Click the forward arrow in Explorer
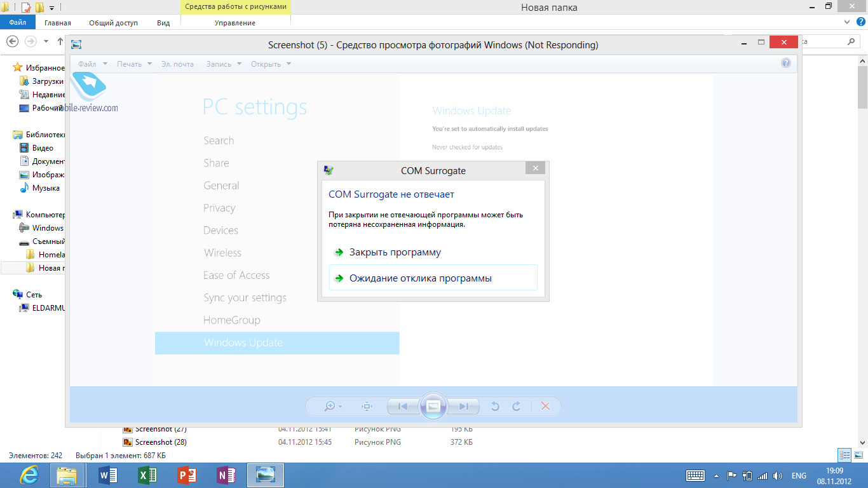Viewport: 868px width, 488px height. point(31,41)
